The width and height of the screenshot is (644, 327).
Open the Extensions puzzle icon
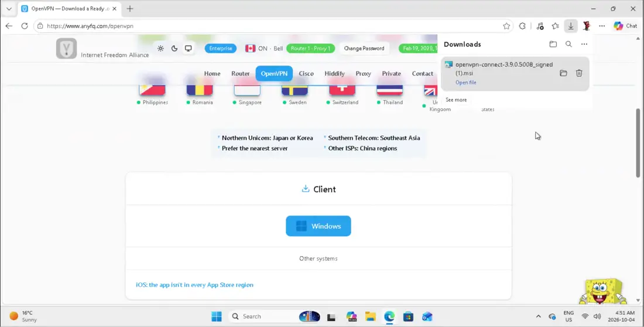(x=522, y=26)
